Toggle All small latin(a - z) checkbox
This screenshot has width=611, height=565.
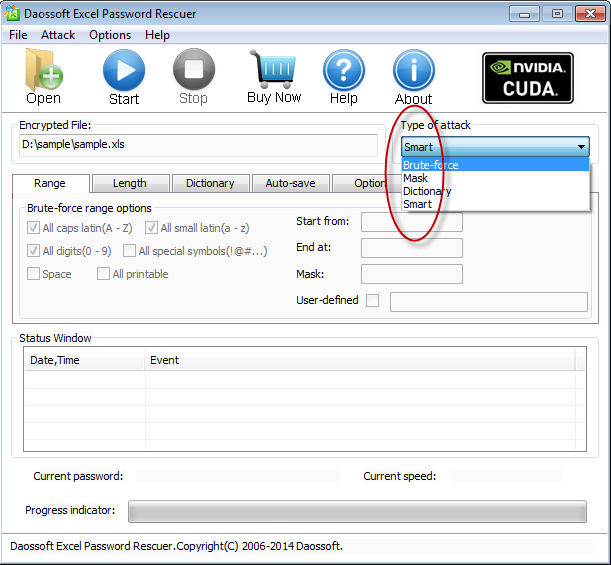pyautogui.click(x=151, y=228)
